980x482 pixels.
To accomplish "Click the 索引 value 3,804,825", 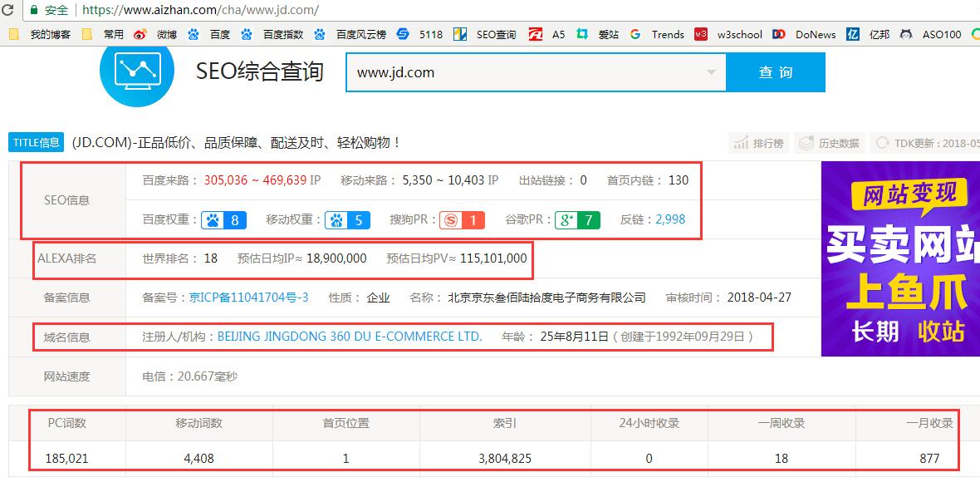I will point(504,459).
